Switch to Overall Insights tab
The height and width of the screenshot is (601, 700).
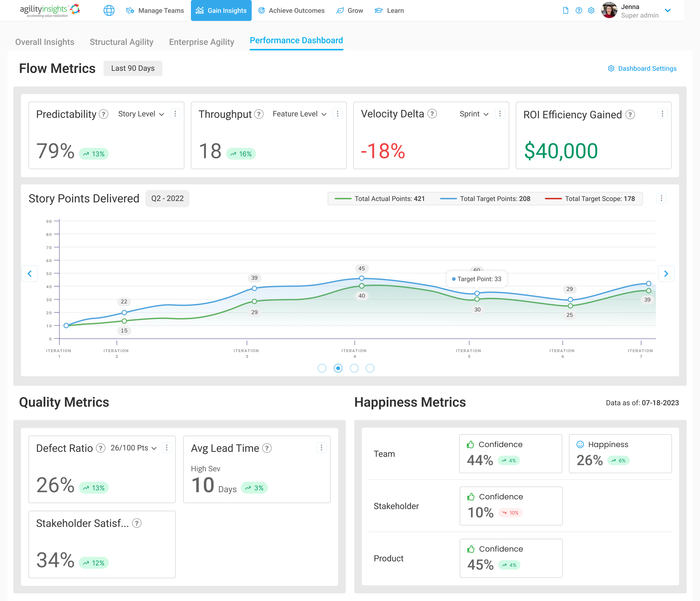coord(45,42)
